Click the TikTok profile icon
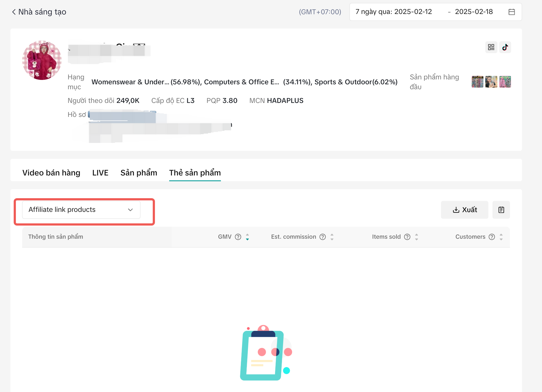This screenshot has height=392, width=542. pos(505,47)
